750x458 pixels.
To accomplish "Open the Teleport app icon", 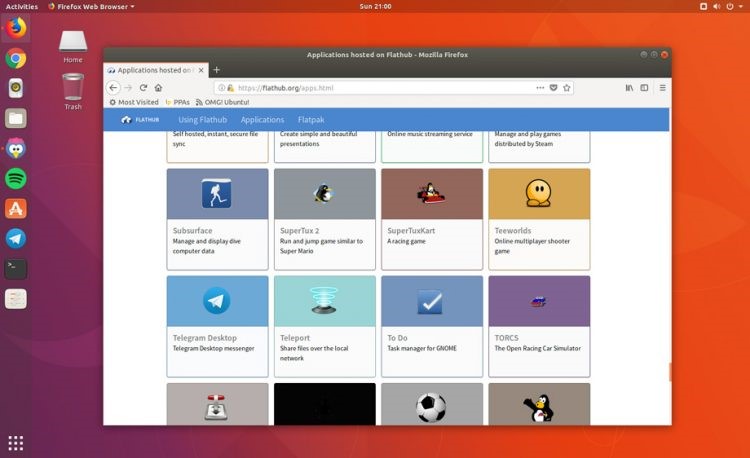I will (324, 301).
